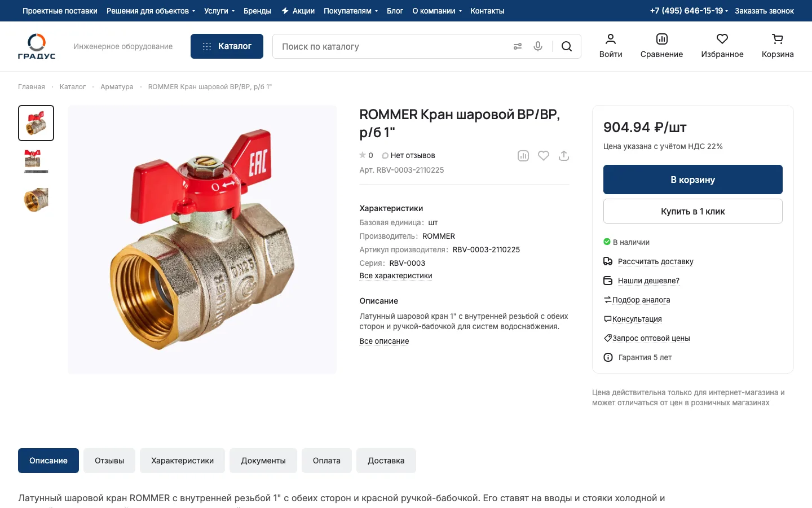812x508 pixels.
Task: Expand Решения для объектов dropdown menu
Action: [x=151, y=11]
